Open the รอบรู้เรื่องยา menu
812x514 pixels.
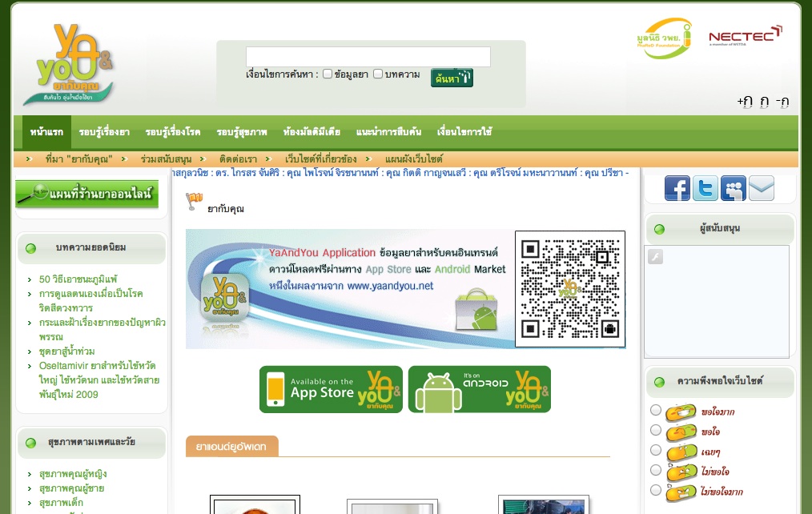[104, 132]
